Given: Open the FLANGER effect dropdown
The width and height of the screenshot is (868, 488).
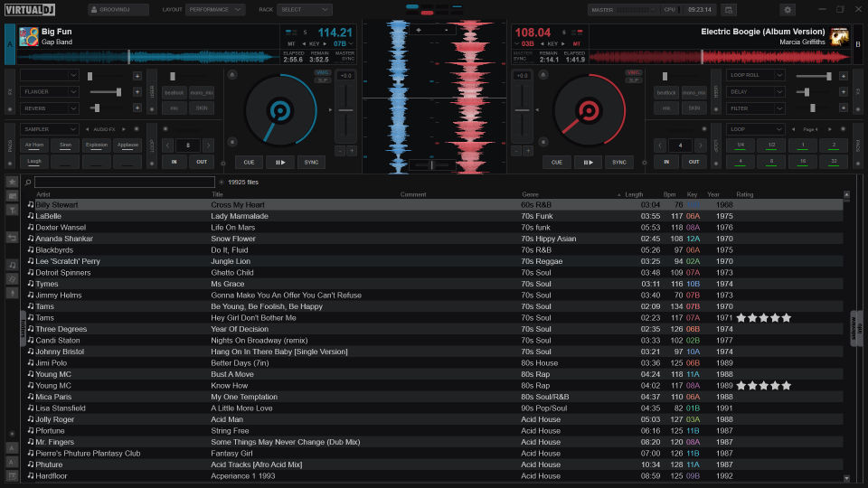Looking at the screenshot, I should click(x=49, y=92).
